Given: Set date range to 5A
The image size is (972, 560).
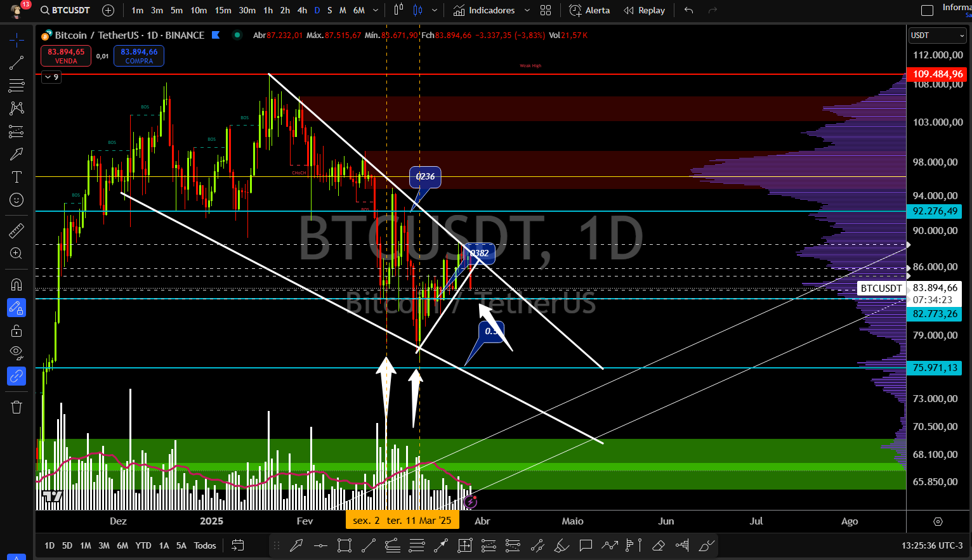Looking at the screenshot, I should [x=181, y=545].
